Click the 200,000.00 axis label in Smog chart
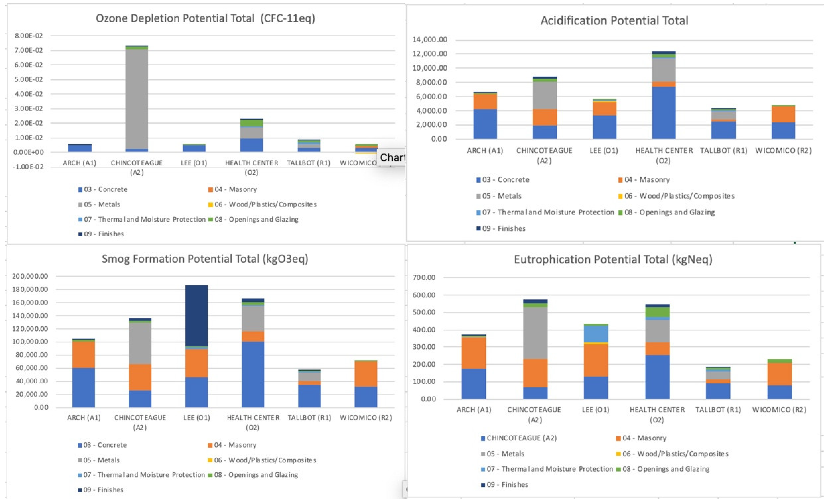The image size is (827, 504). (x=30, y=276)
